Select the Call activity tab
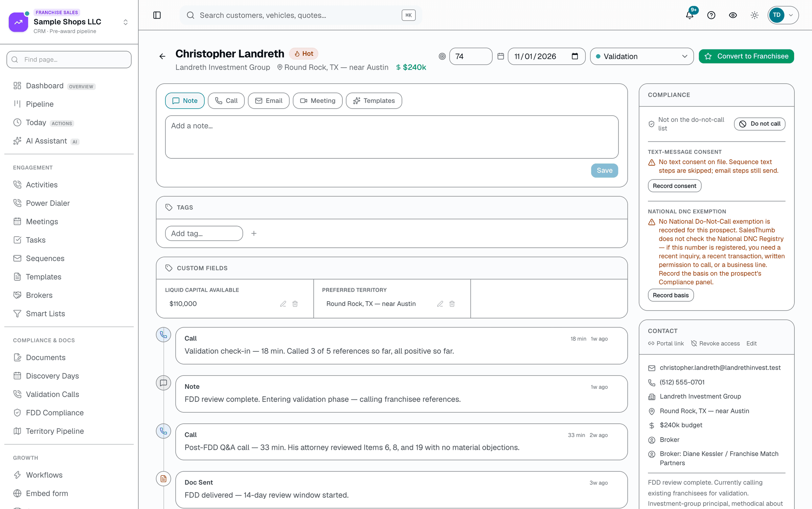The width and height of the screenshot is (812, 509). tap(226, 101)
